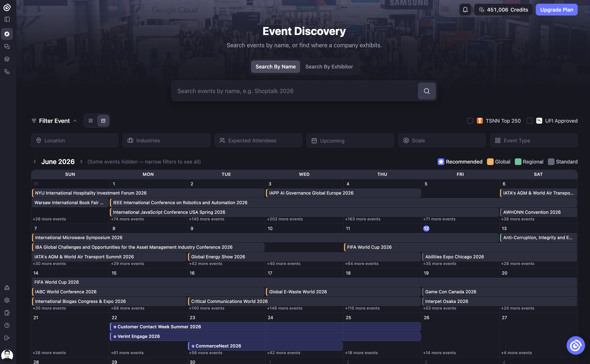
Task: Click the Global orange legend swatch
Action: tap(490, 162)
